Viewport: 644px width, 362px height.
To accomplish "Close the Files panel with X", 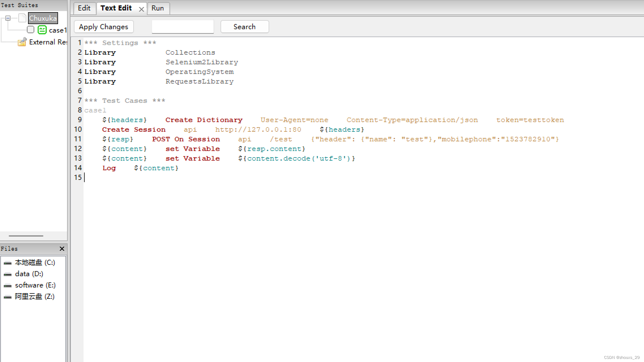I will 62,249.
